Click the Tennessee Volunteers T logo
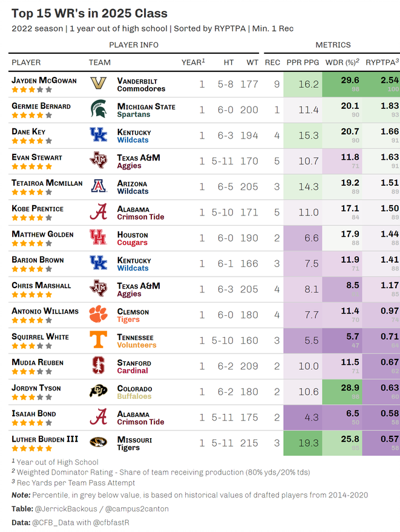 (x=98, y=340)
